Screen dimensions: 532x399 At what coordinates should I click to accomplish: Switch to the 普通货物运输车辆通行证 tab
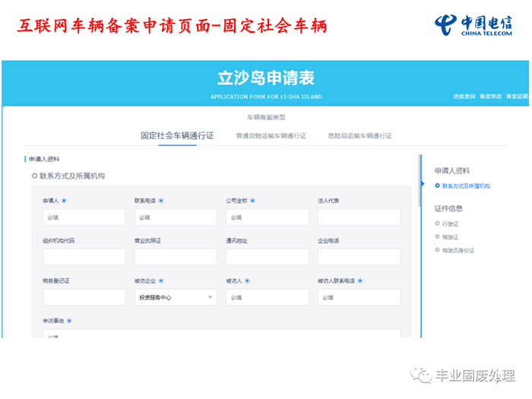271,136
